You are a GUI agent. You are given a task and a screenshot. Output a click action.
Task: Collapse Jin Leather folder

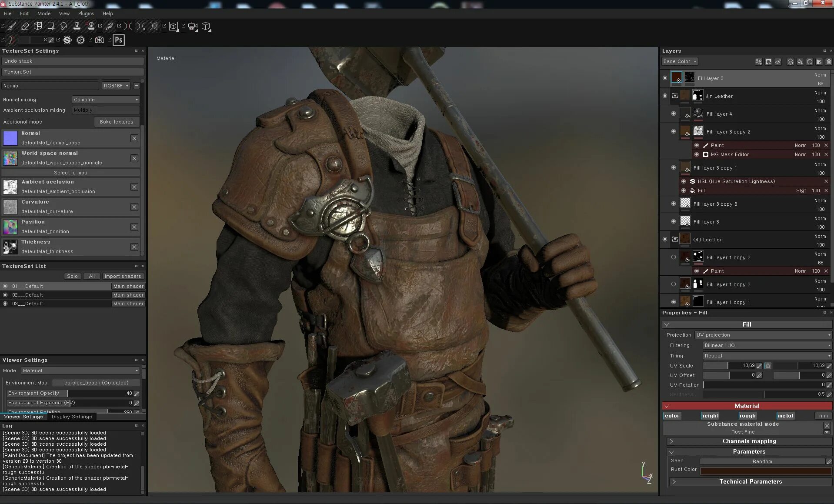675,96
